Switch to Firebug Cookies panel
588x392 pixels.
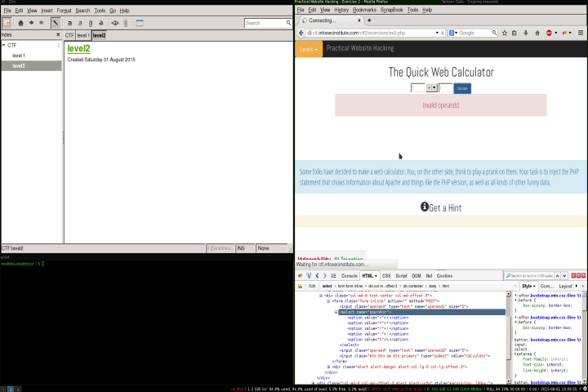pos(444,276)
